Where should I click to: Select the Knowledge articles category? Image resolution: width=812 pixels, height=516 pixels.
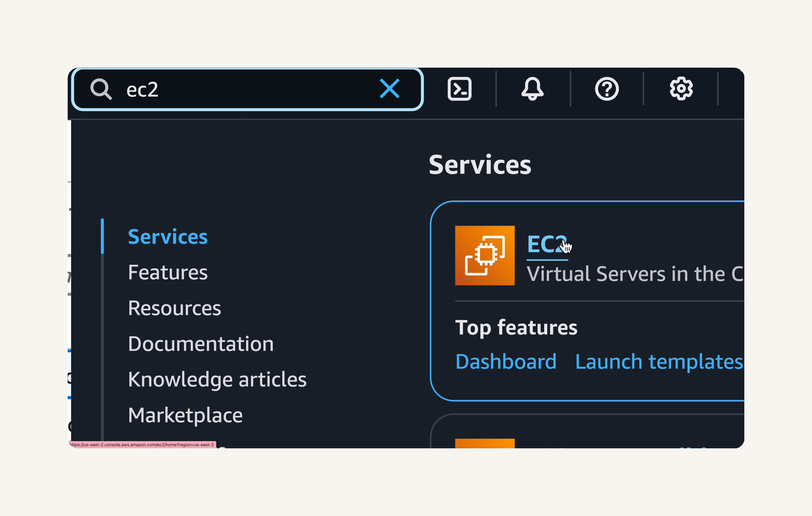point(217,380)
